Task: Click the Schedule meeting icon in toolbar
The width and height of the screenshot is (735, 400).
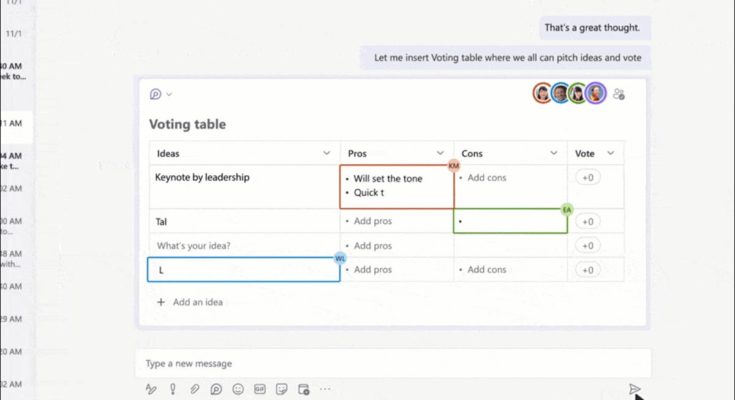Action: pyautogui.click(x=304, y=389)
